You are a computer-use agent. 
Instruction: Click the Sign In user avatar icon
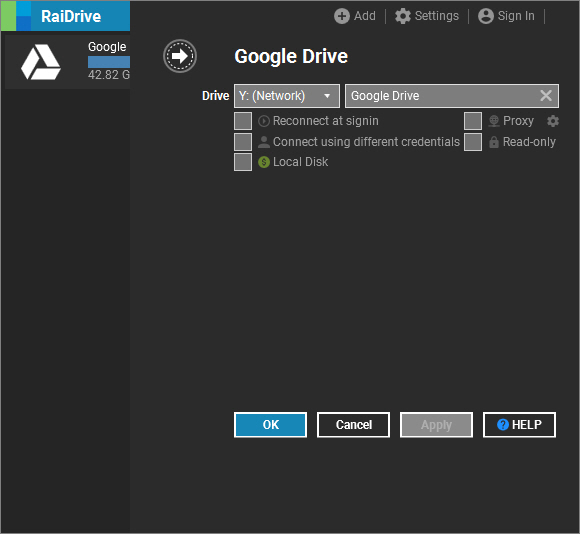(x=486, y=16)
